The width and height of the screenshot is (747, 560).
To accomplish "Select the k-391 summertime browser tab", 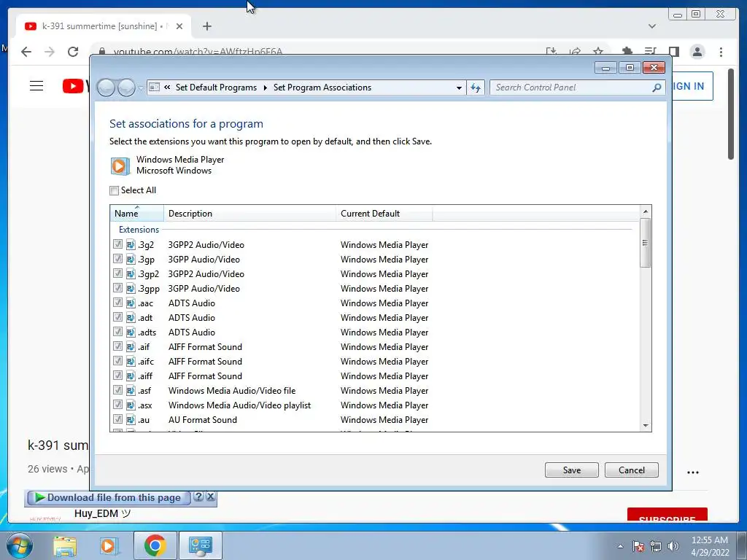I will pyautogui.click(x=104, y=26).
